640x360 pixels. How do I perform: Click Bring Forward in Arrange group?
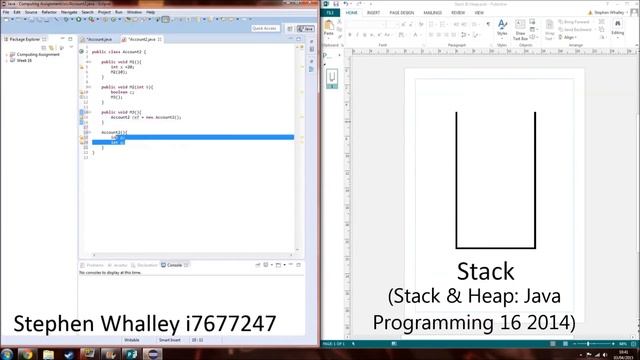(575, 22)
